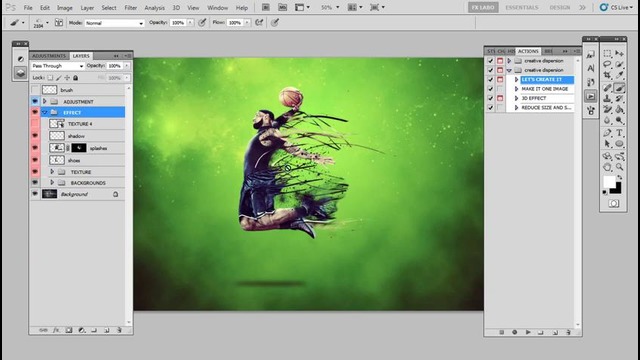Delete layer using Layers trash icon
Viewport: 640px width, 360px height.
coord(119,330)
